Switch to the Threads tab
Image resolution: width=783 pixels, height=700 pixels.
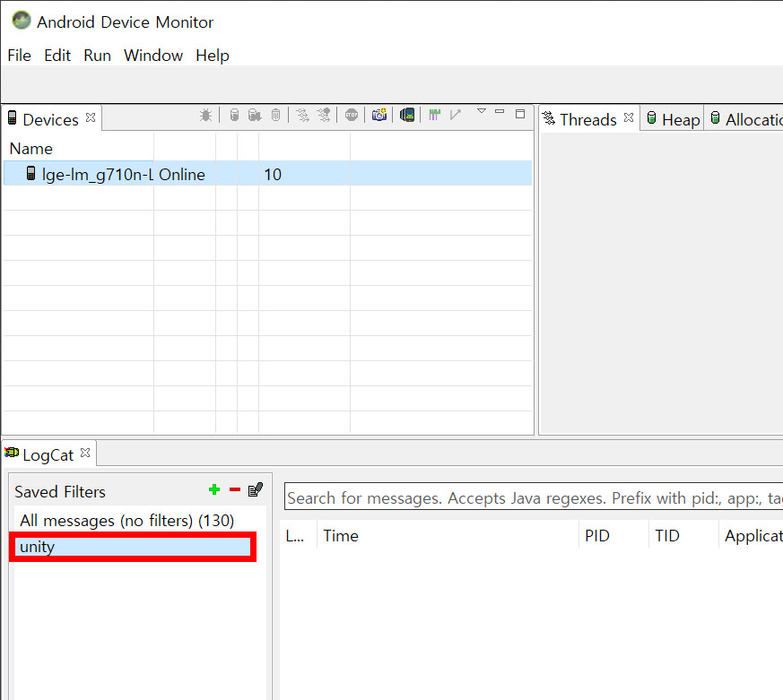(587, 120)
